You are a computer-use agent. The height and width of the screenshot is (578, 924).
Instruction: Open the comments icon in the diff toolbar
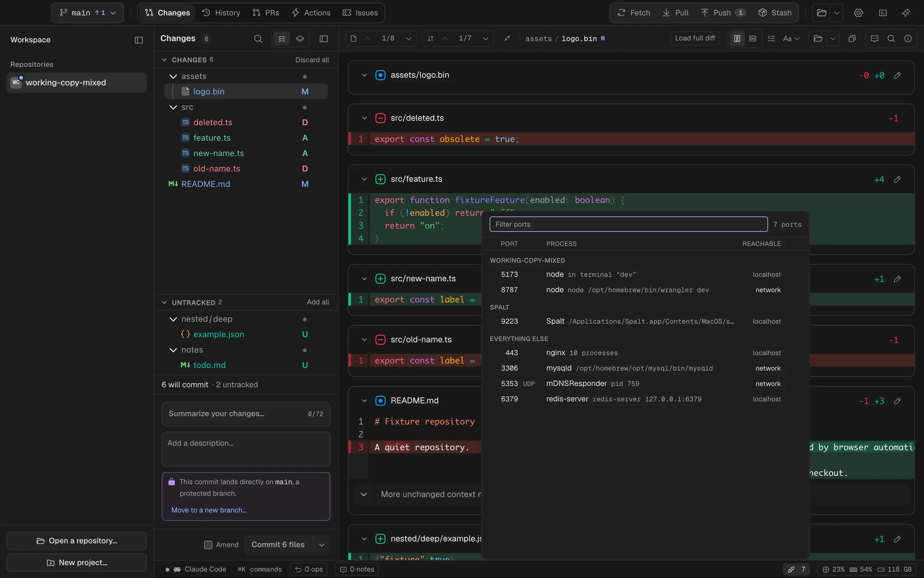[874, 39]
